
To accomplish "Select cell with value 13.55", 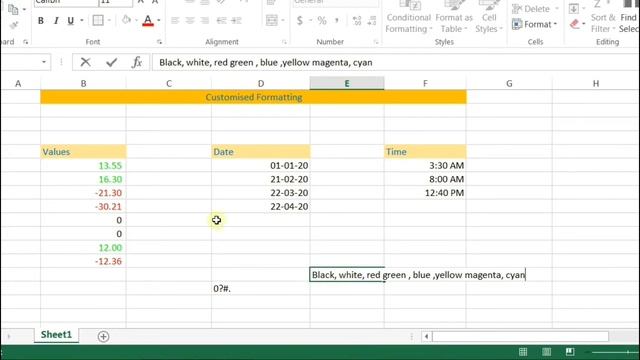I will [83, 166].
